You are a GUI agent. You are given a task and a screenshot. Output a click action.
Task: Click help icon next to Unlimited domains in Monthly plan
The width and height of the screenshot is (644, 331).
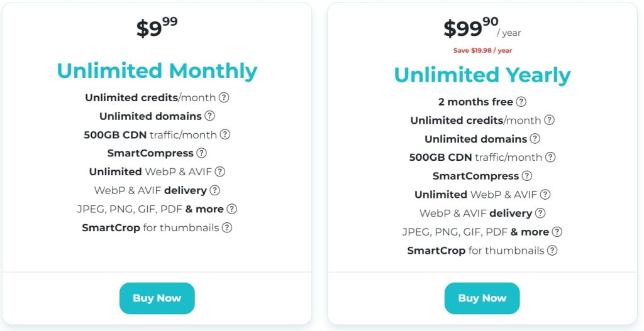point(209,116)
